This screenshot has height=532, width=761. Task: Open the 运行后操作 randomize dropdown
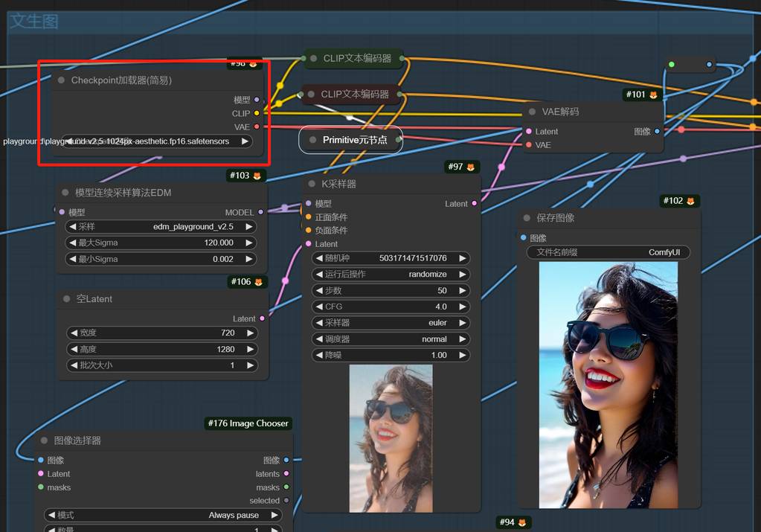click(x=390, y=275)
